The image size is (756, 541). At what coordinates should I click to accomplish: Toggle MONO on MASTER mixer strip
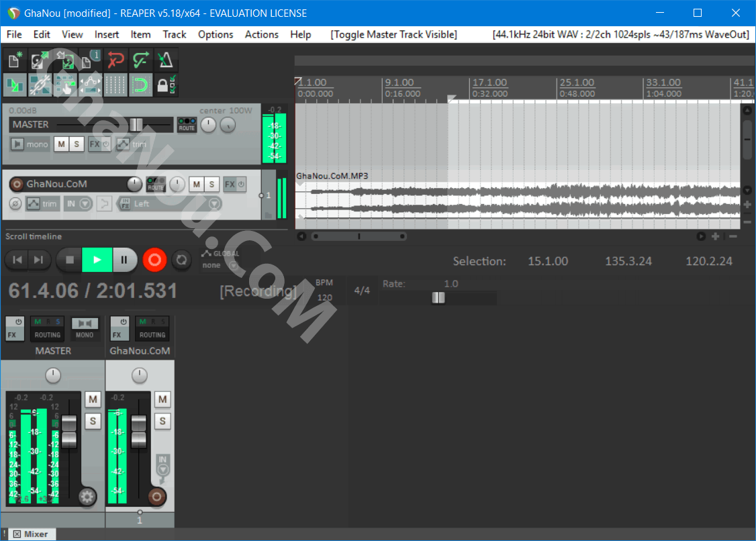(x=85, y=328)
